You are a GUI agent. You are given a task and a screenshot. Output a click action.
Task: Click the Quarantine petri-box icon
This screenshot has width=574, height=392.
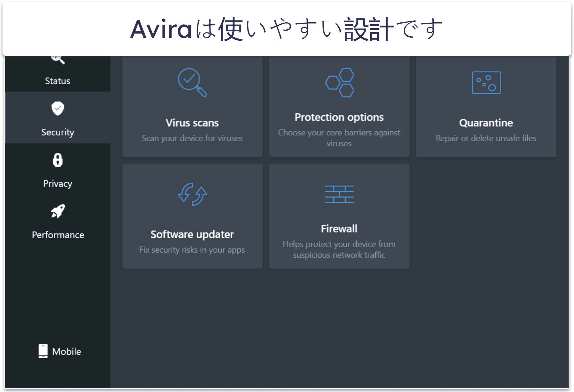(x=486, y=83)
